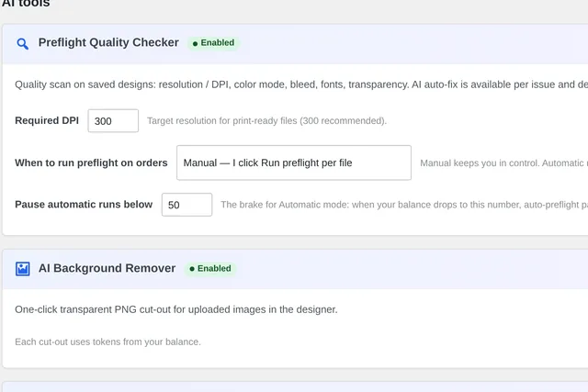Click the When to run preflight on orders label
Viewport: 588px width, 392px height.
91,162
